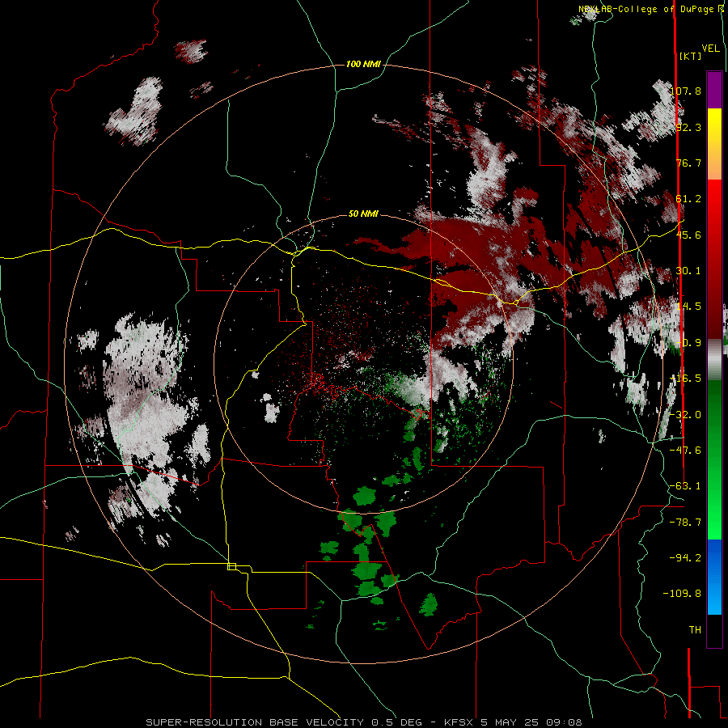Select the 107.8 value on velocity scale
Screen dimensions: 728x728
686,91
